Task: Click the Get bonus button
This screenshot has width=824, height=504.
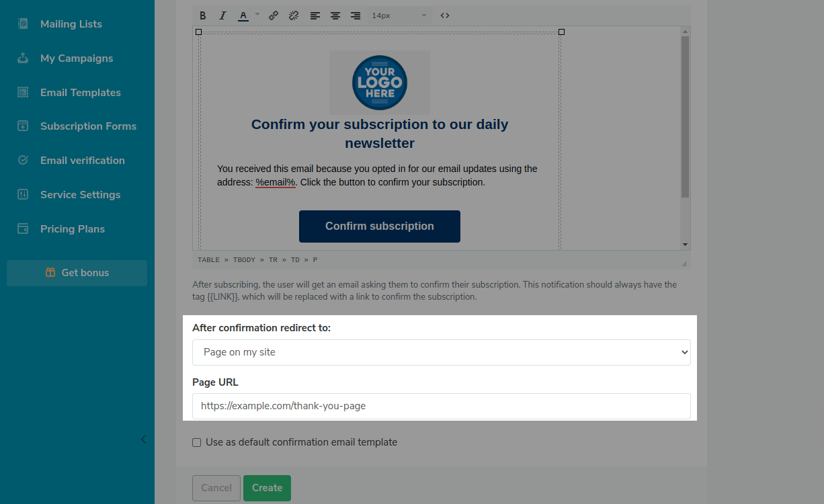Action: tap(77, 273)
